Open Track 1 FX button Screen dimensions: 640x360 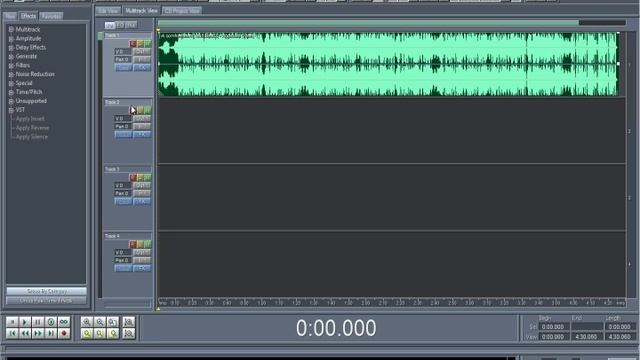pyautogui.click(x=142, y=67)
